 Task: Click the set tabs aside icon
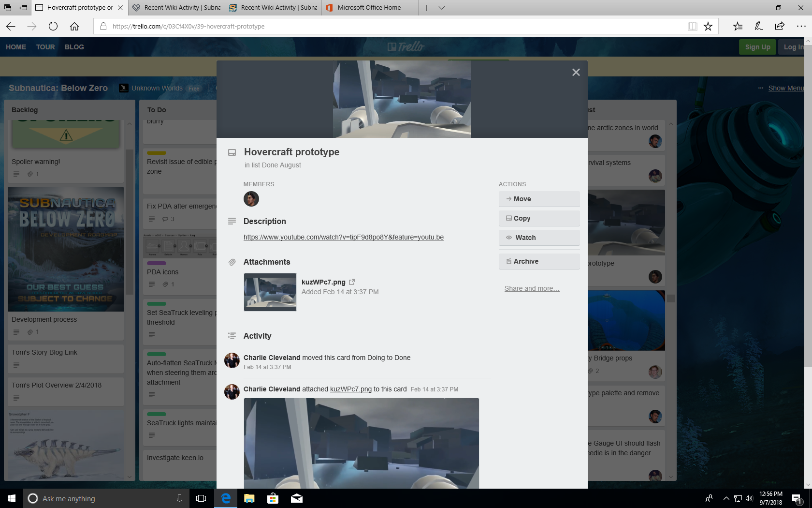23,8
